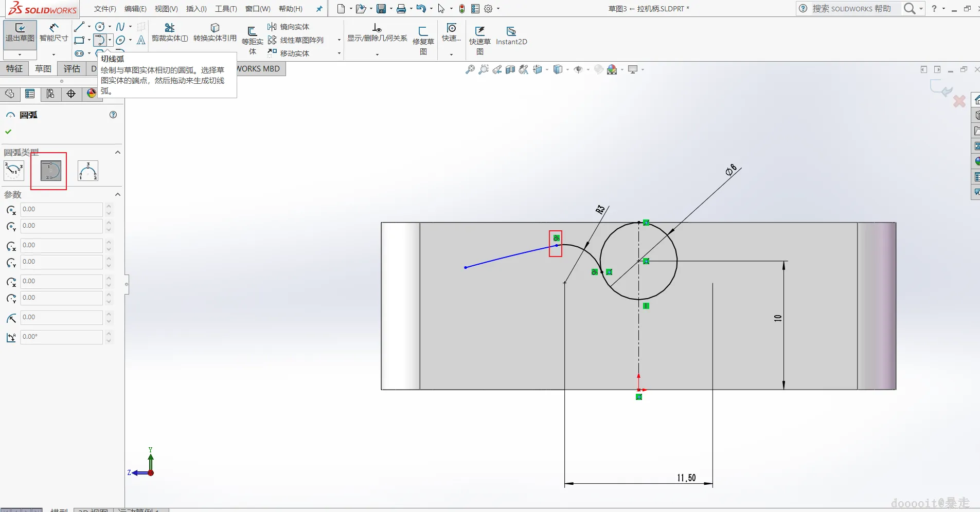Screen dimensions: 980x512
Task: Open the 工具(T) menu
Action: [x=226, y=9]
